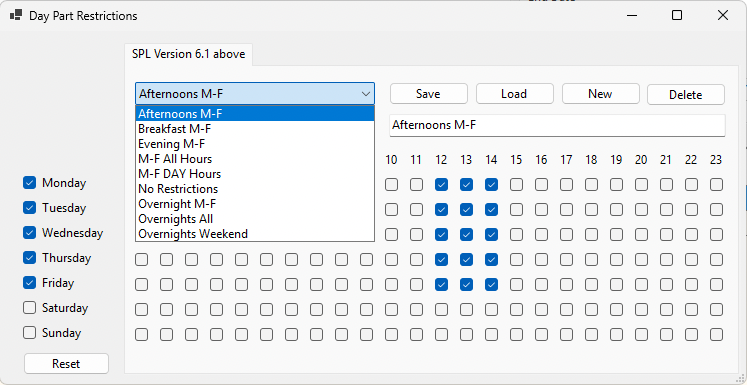Select M-F DAY Hours preset
747x385 pixels.
point(255,174)
